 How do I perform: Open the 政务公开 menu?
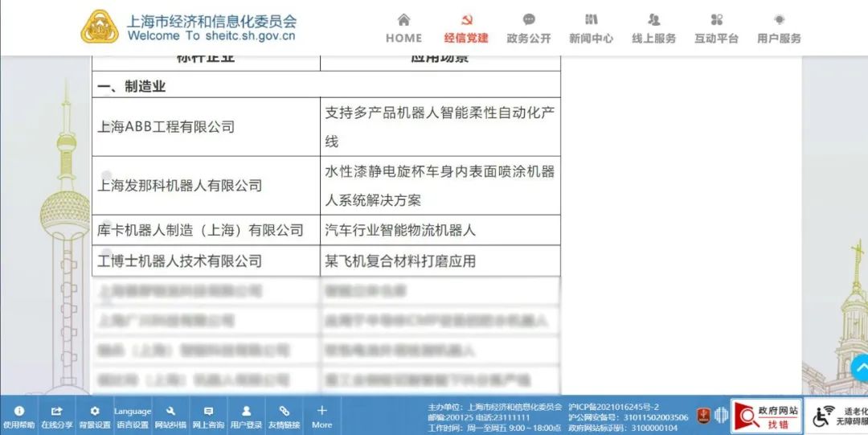click(x=529, y=28)
